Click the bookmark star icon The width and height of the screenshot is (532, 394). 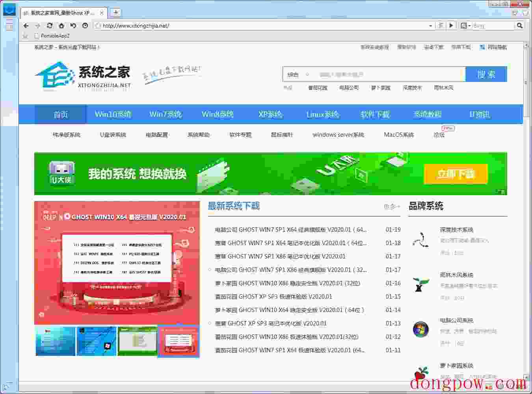26,36
